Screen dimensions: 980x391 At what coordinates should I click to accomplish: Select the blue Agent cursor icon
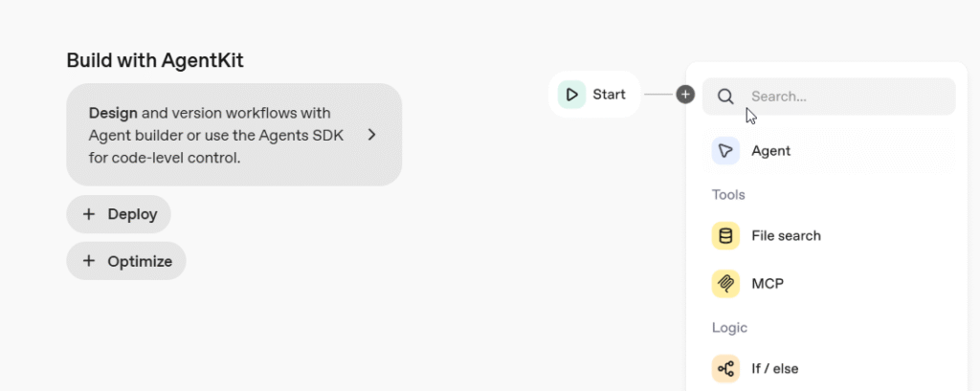(x=725, y=151)
